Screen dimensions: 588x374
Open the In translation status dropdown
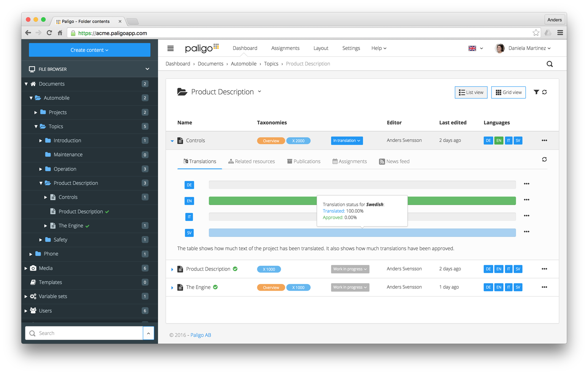click(347, 141)
